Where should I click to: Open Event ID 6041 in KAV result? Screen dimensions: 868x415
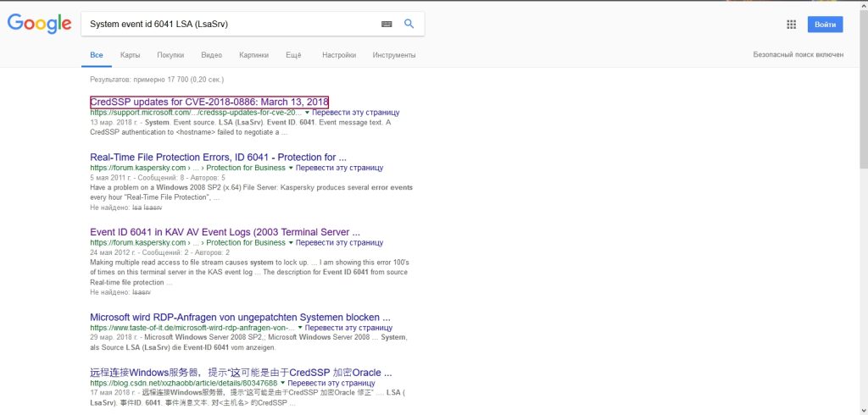225,232
